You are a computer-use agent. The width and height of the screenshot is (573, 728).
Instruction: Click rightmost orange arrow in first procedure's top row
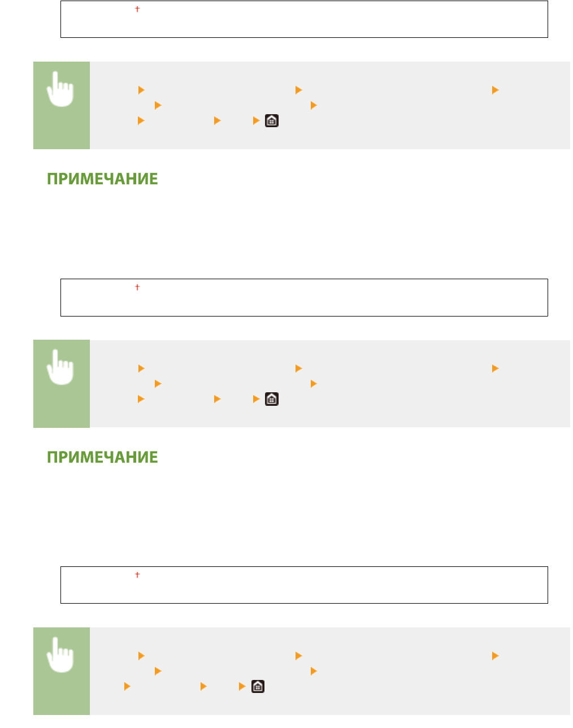(496, 90)
